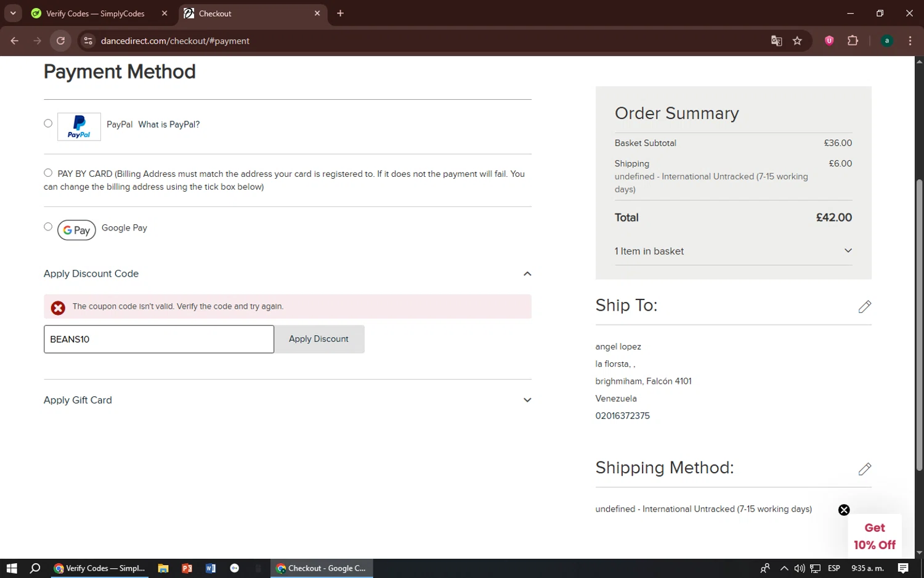924x578 pixels.
Task: Switch to Verify Codes taskbar window
Action: point(99,568)
